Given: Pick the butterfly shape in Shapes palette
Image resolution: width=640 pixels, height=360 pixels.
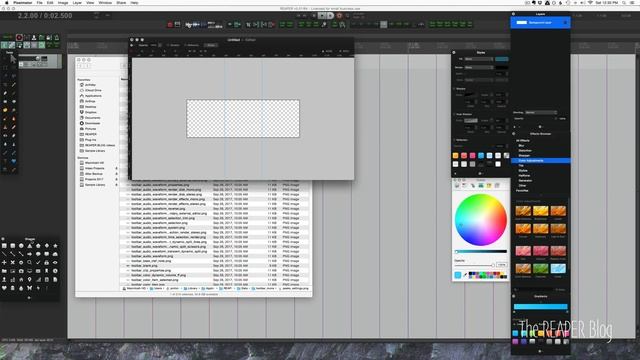Looking at the screenshot, I should coord(29,288).
